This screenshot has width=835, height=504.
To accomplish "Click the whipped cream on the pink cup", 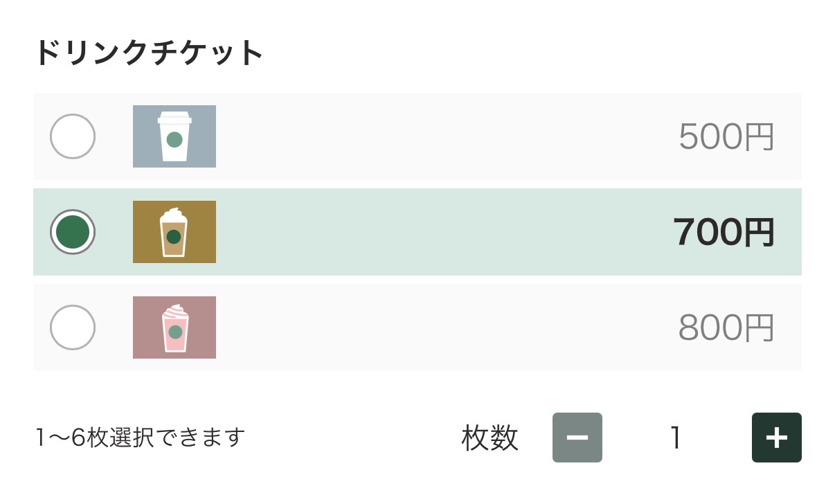I will click(175, 309).
